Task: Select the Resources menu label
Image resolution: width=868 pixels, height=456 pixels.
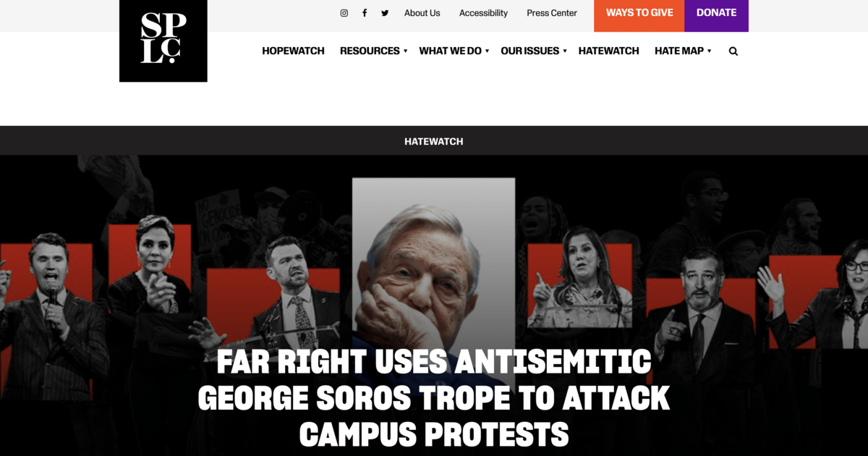Action: [x=370, y=51]
